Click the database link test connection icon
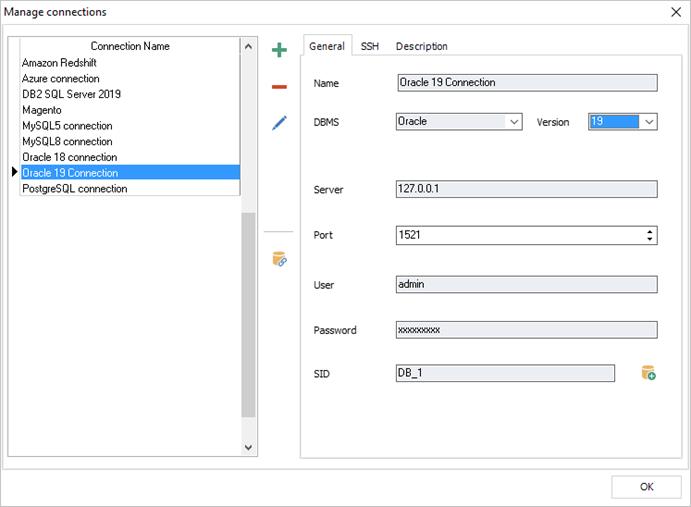This screenshot has width=691, height=507. (279, 259)
